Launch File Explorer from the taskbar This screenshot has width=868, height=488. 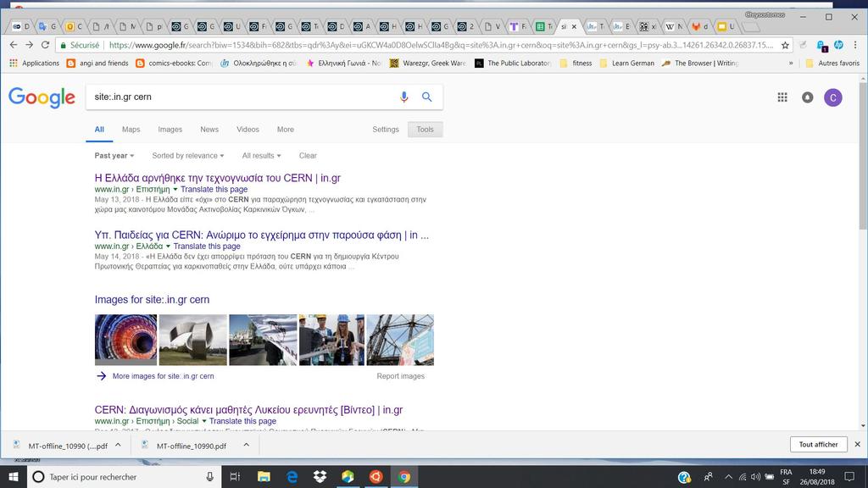coord(264,476)
